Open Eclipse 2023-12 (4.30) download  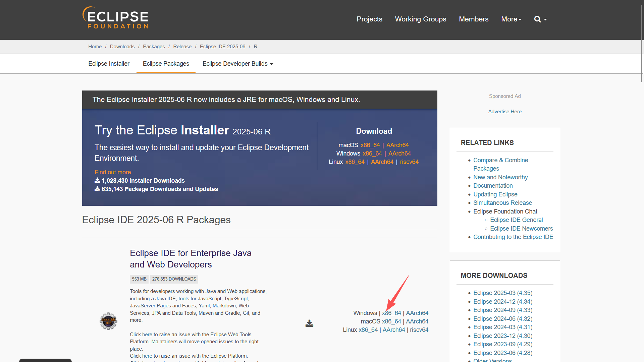[503, 336]
